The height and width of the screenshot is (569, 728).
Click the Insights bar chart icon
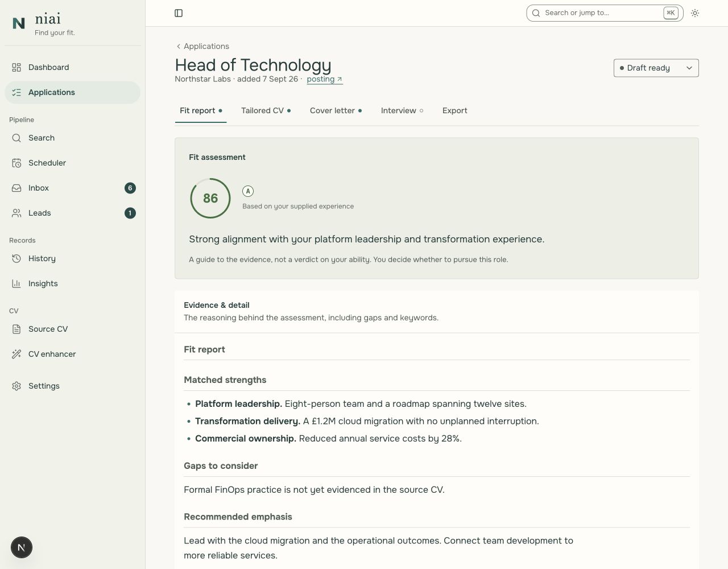pos(16,283)
